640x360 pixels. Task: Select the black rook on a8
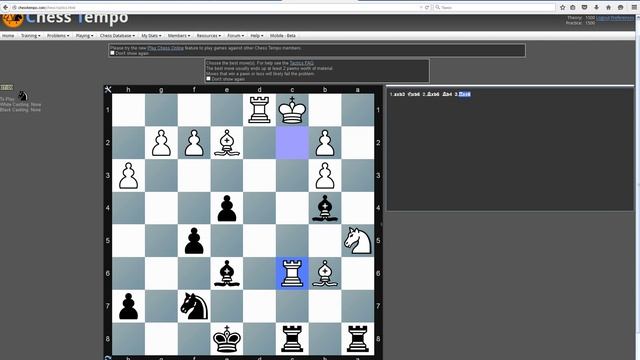point(358,338)
